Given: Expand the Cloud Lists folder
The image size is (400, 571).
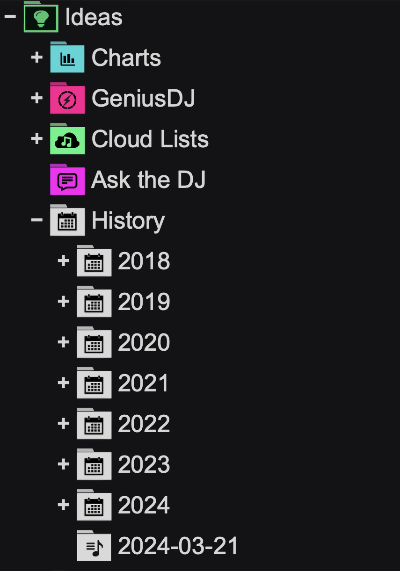Looking at the screenshot, I should [37, 138].
